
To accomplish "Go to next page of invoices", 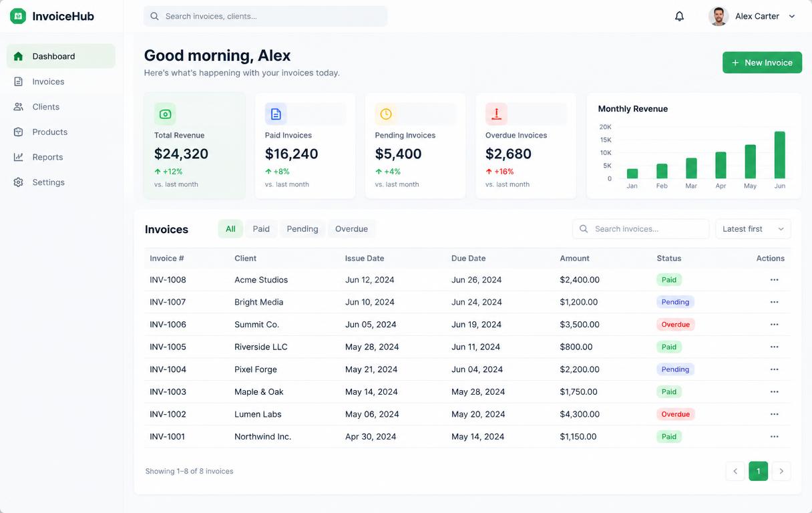I will point(781,471).
